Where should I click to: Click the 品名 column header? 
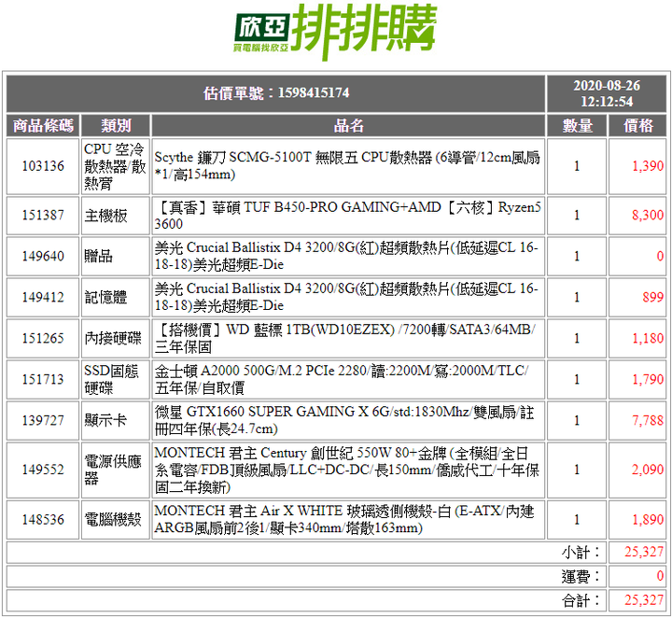(348, 126)
